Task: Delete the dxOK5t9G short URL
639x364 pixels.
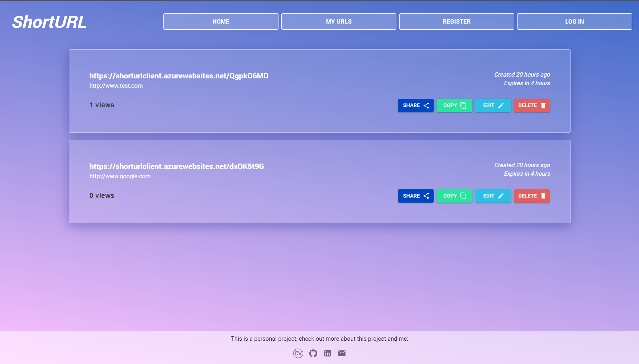Action: pyautogui.click(x=532, y=196)
